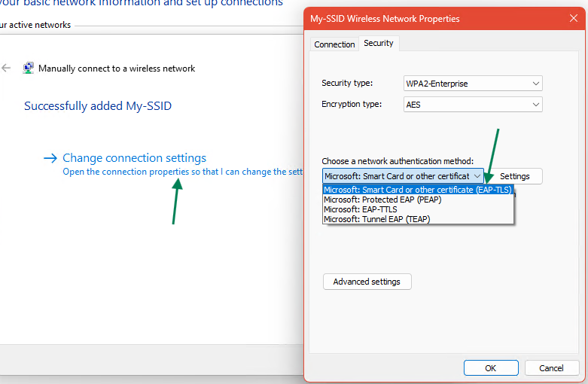Viewport: 588px width, 384px height.
Task: Choose Smart Card or other certificate (EAP-TLS) option
Action: coord(417,190)
